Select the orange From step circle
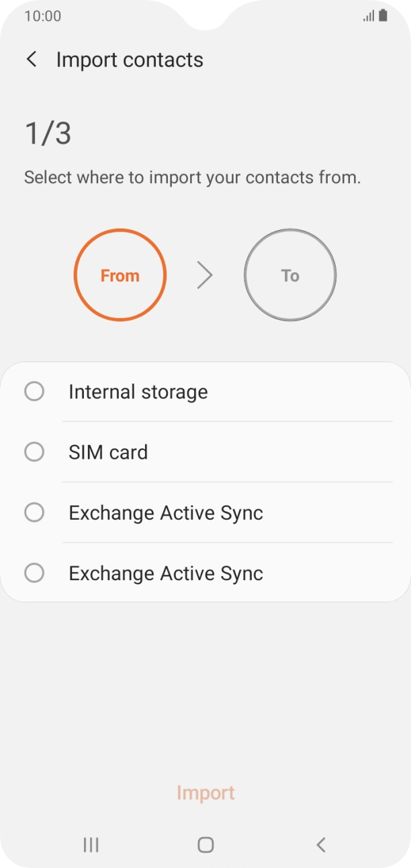This screenshot has height=868, width=411. coord(120,275)
